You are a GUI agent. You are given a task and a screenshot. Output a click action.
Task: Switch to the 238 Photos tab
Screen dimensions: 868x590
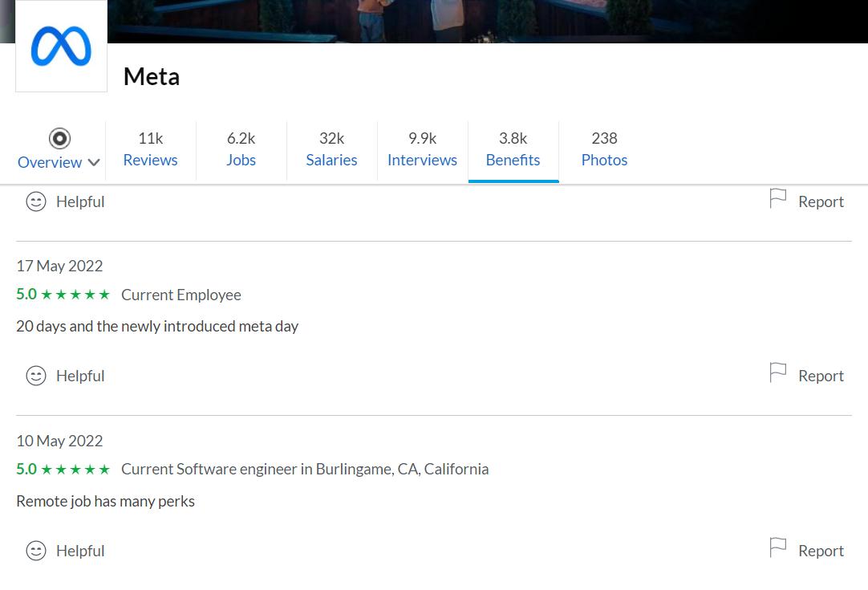[x=604, y=149]
